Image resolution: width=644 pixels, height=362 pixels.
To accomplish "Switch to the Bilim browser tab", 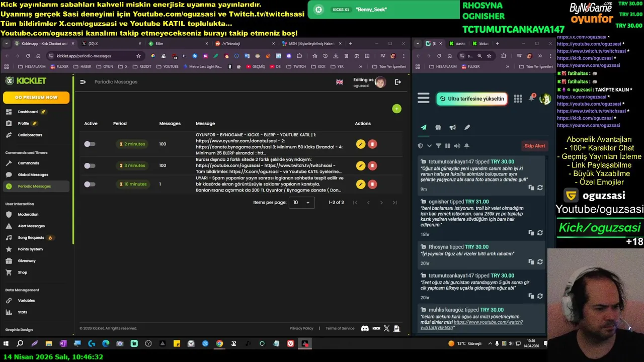I will click(x=178, y=44).
